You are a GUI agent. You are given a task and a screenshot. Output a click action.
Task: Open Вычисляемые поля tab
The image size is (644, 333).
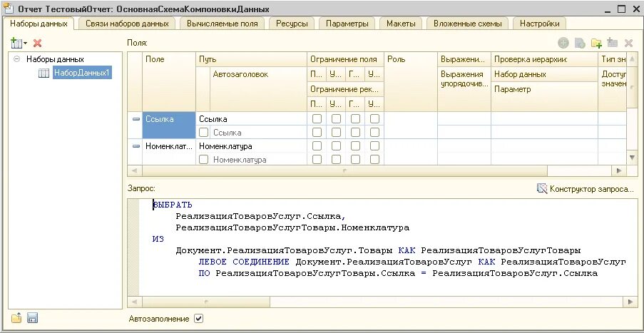[x=223, y=24]
